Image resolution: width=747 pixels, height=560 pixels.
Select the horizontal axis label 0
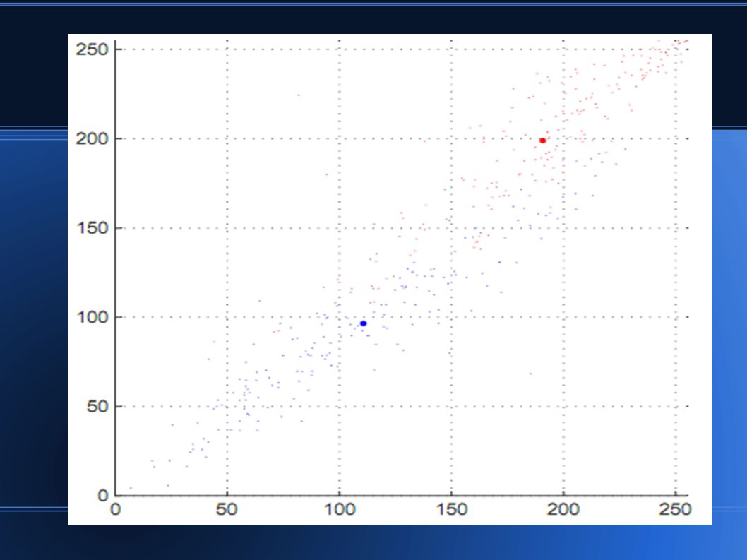(x=115, y=509)
